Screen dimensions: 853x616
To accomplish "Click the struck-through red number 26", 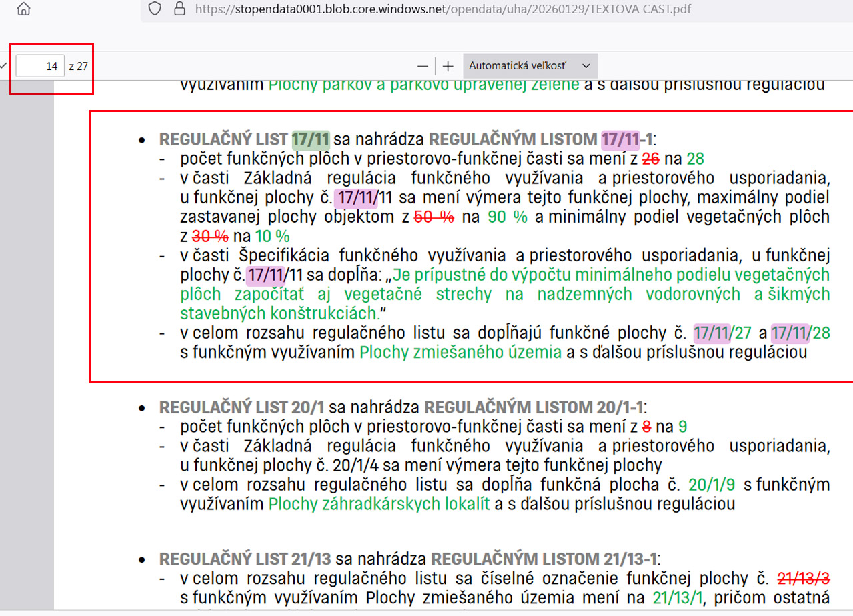I will [x=650, y=159].
